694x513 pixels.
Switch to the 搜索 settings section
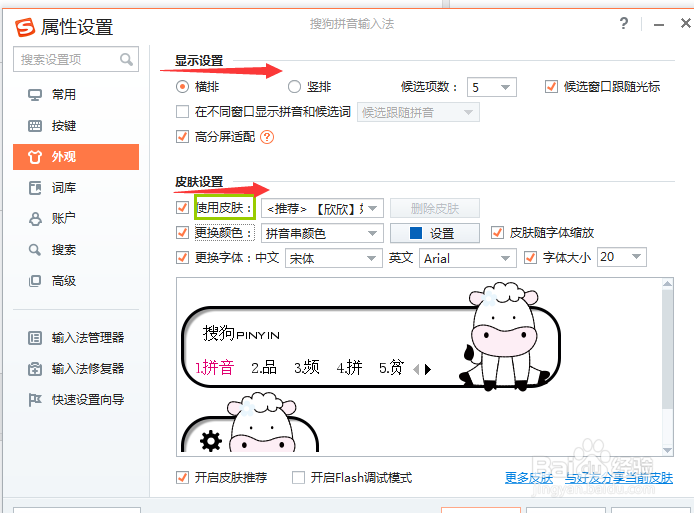[76, 250]
